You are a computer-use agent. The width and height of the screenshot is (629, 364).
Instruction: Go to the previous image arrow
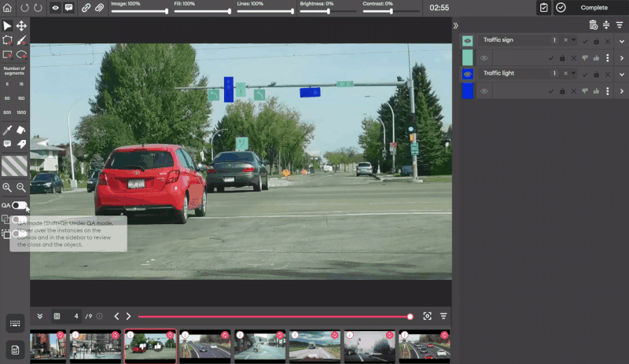116,316
